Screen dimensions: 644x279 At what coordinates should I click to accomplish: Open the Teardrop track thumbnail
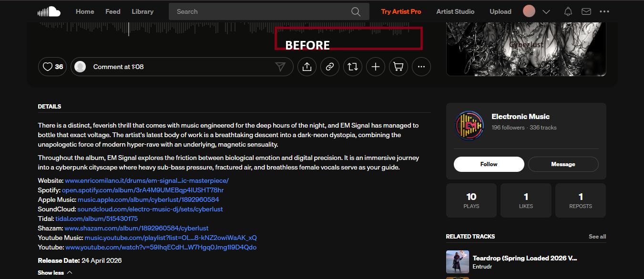[x=458, y=262]
